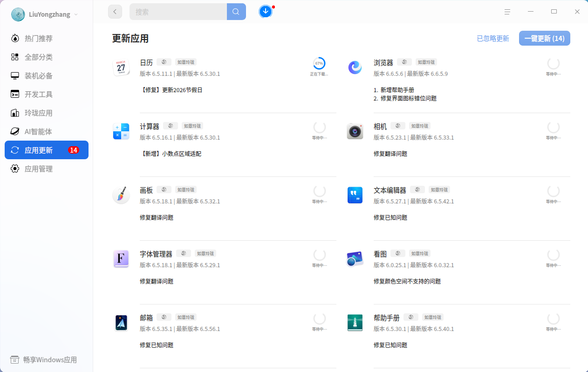Open the Calculator (计算器) app icon

(x=121, y=131)
